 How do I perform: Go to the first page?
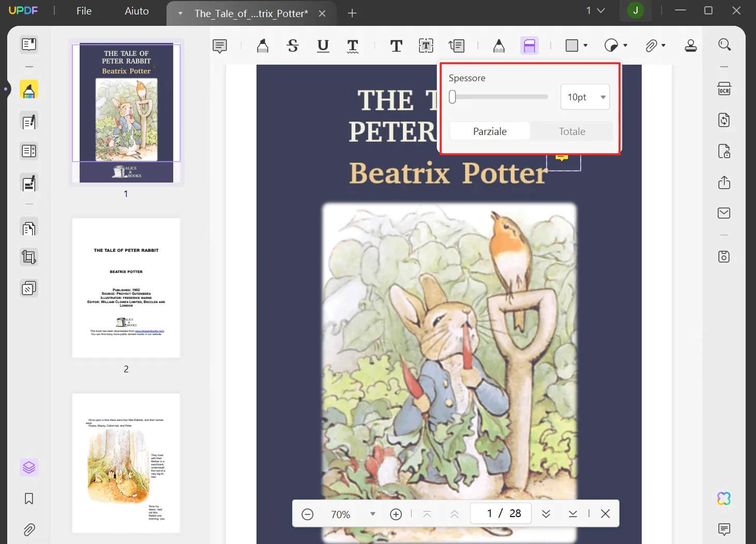coord(427,514)
